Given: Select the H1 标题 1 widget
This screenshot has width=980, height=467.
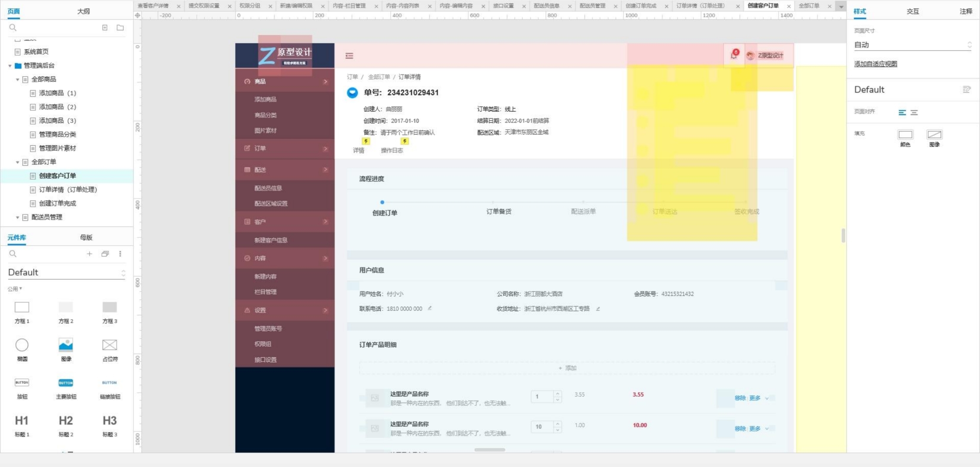Looking at the screenshot, I should coord(22,425).
